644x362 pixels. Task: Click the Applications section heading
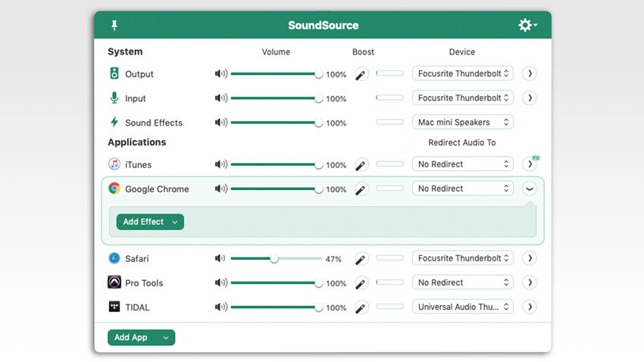[137, 142]
